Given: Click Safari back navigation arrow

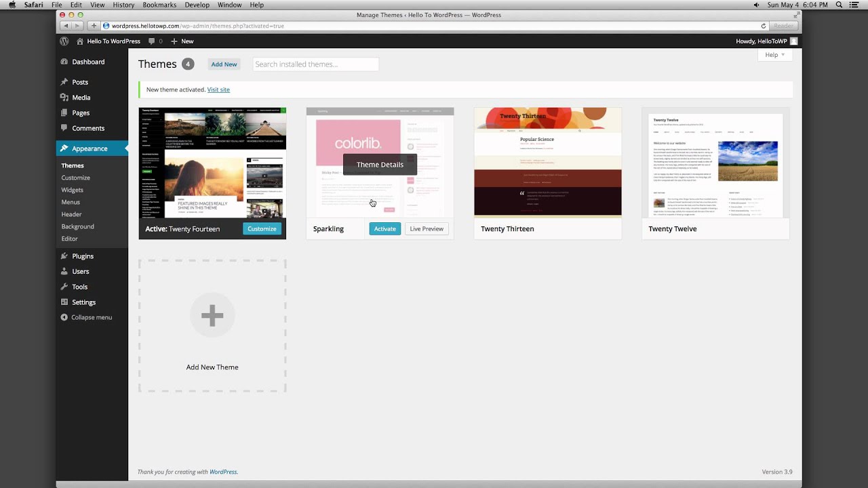Looking at the screenshot, I should coord(65,26).
